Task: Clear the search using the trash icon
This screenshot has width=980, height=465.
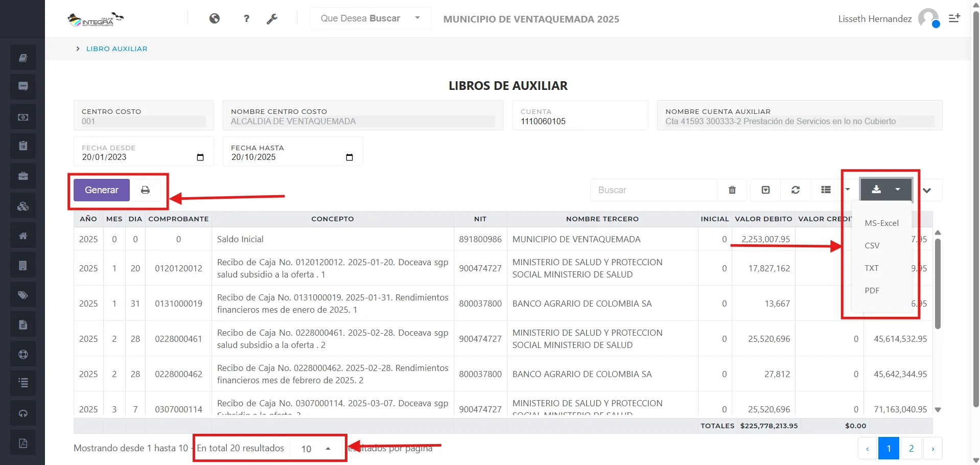Action: tap(732, 190)
